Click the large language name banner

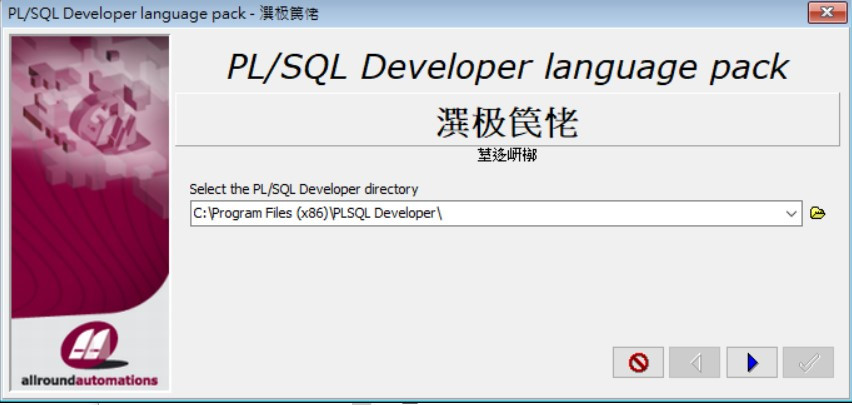point(508,120)
